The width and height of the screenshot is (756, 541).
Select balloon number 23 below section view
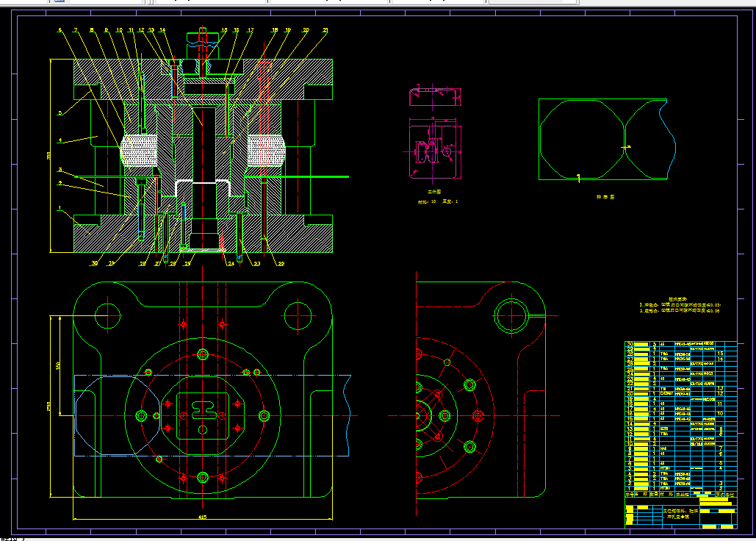[x=257, y=264]
